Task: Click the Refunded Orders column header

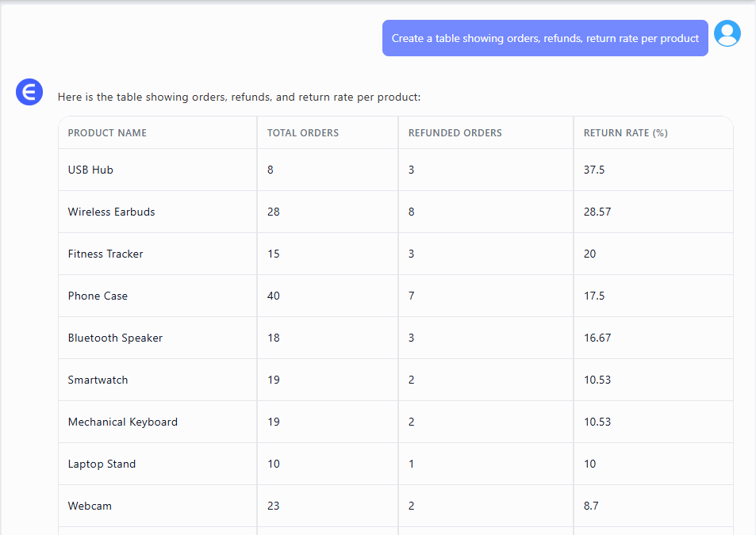Action: pos(455,133)
